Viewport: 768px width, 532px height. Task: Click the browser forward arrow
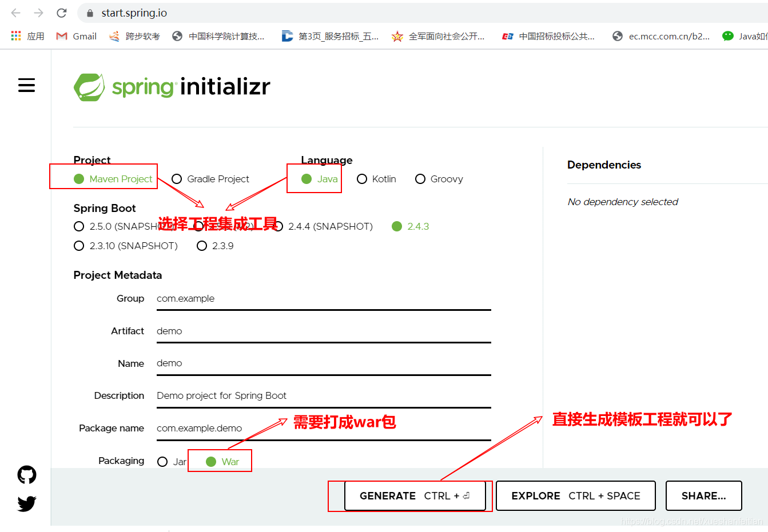point(38,13)
